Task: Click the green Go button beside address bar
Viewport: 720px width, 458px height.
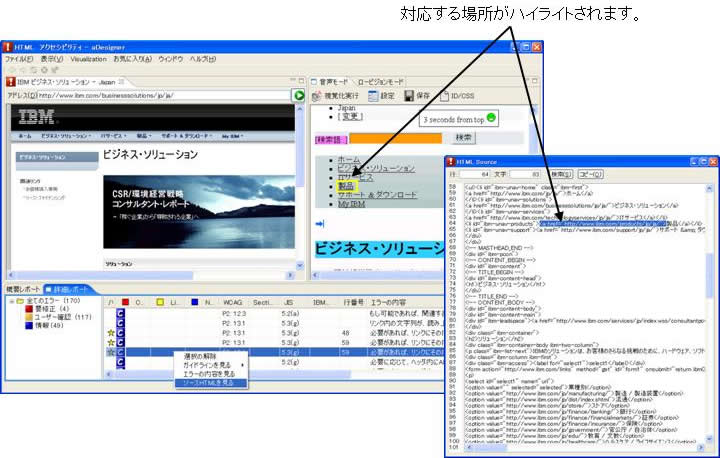Action: 299,95
